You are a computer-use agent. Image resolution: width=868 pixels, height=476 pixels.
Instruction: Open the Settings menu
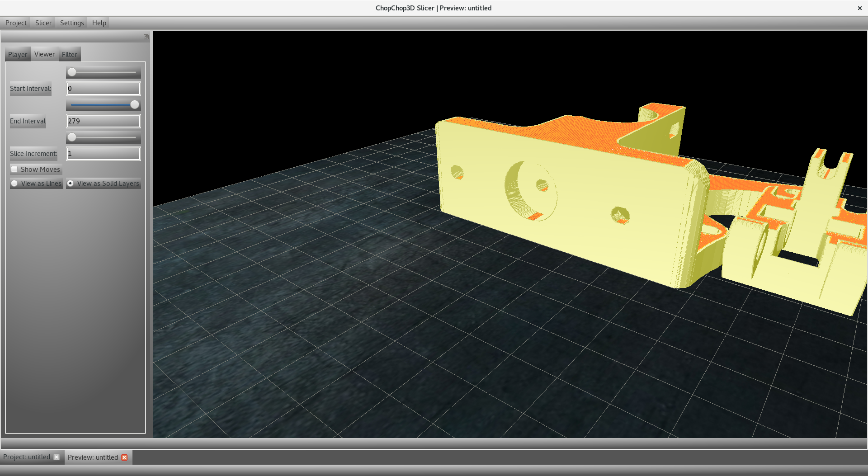tap(72, 23)
